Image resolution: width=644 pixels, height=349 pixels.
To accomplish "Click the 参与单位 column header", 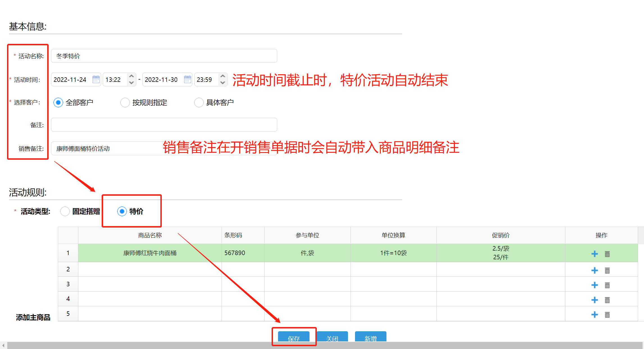I will click(x=308, y=235).
